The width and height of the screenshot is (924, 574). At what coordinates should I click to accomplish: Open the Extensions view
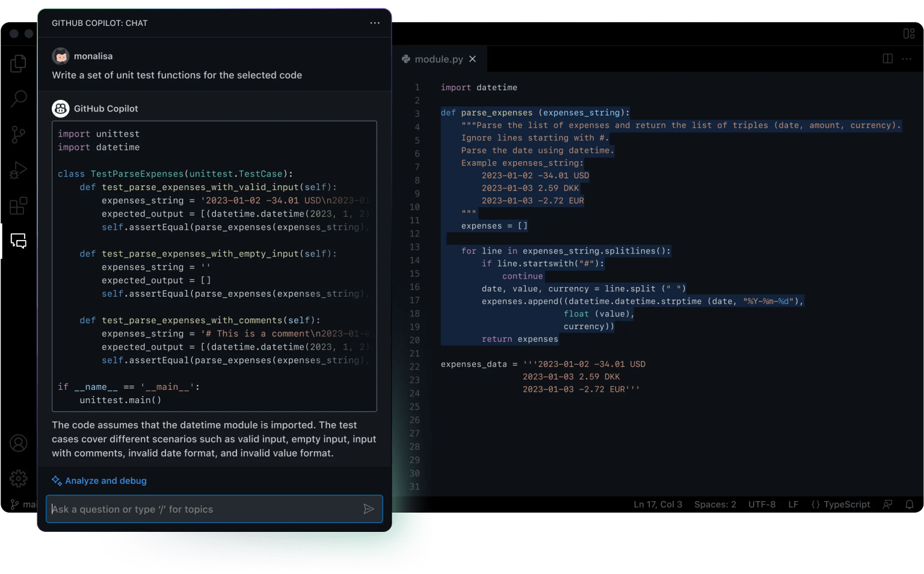[18, 206]
